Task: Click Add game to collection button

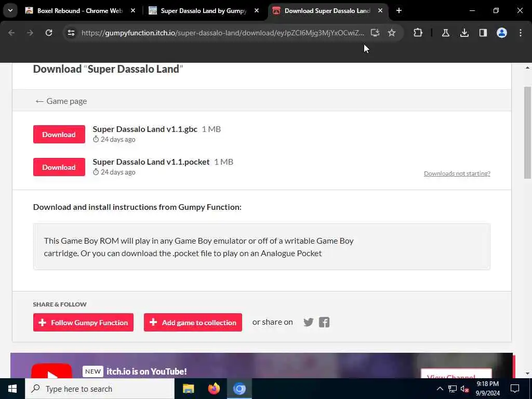Action: point(193,322)
